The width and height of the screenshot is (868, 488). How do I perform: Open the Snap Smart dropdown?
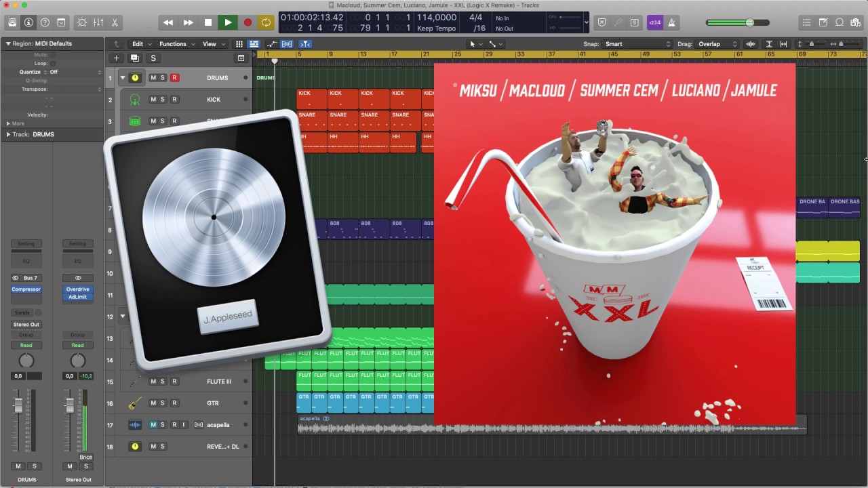pos(637,44)
